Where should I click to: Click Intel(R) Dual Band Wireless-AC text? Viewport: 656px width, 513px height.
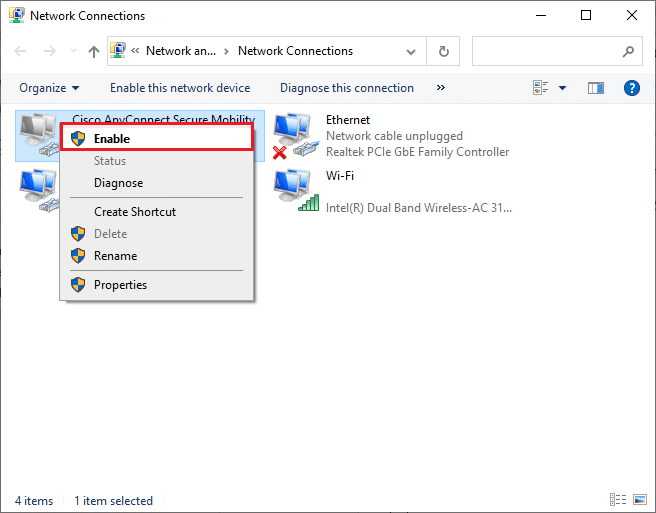418,208
